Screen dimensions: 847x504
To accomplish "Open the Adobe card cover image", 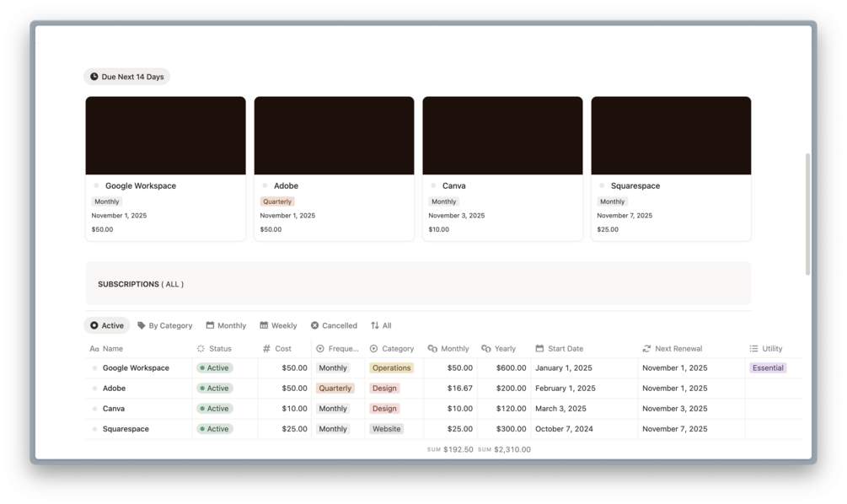I will point(334,136).
